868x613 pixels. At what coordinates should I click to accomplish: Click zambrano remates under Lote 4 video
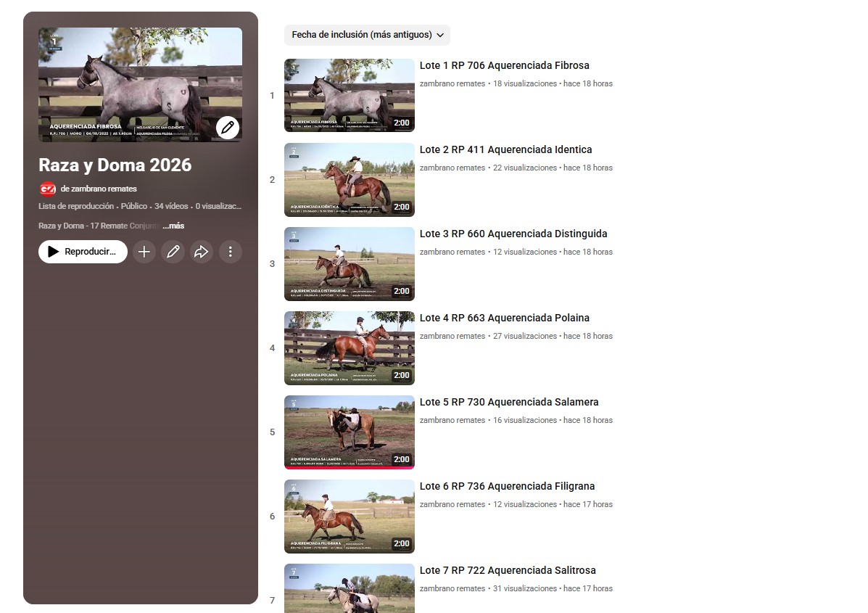click(x=452, y=336)
